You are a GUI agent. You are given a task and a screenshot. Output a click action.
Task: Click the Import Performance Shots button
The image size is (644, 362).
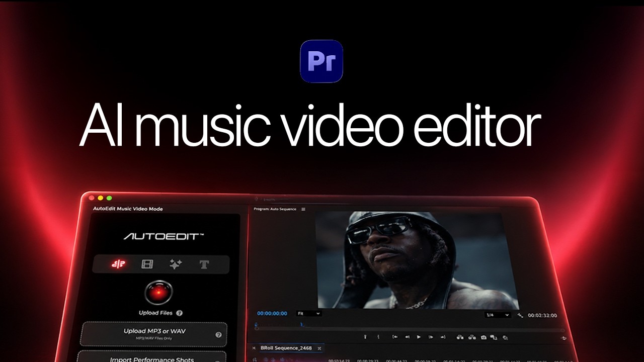tap(151, 356)
